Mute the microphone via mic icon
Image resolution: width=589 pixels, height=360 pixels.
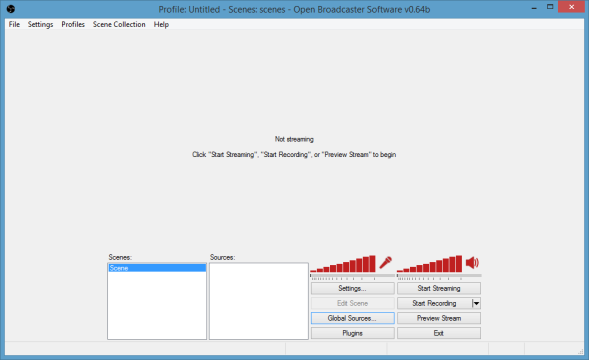(386, 262)
